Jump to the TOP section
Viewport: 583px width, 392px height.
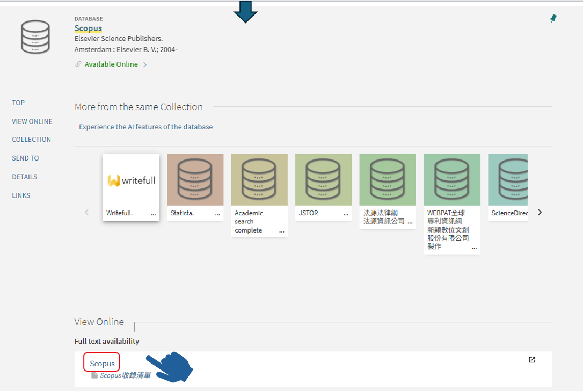[x=18, y=103]
